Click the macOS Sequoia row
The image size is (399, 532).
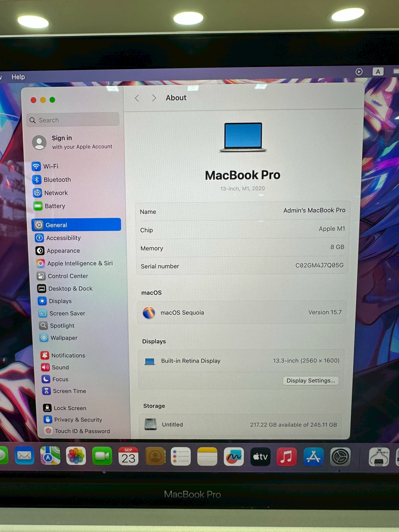242,312
